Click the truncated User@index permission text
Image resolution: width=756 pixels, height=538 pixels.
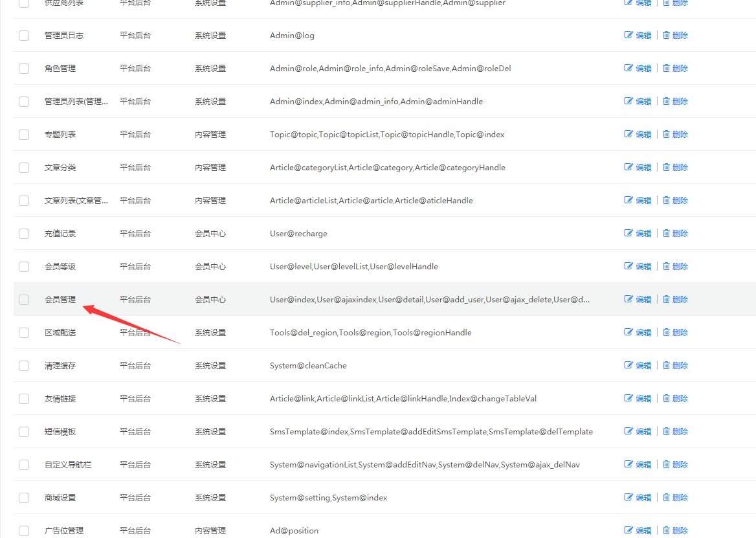[429, 300]
